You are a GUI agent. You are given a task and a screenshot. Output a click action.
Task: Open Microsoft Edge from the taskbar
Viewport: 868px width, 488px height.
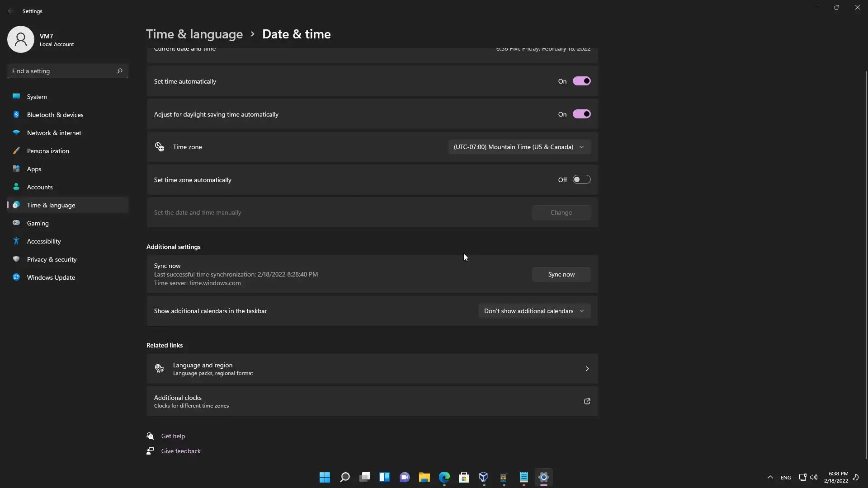tap(444, 477)
